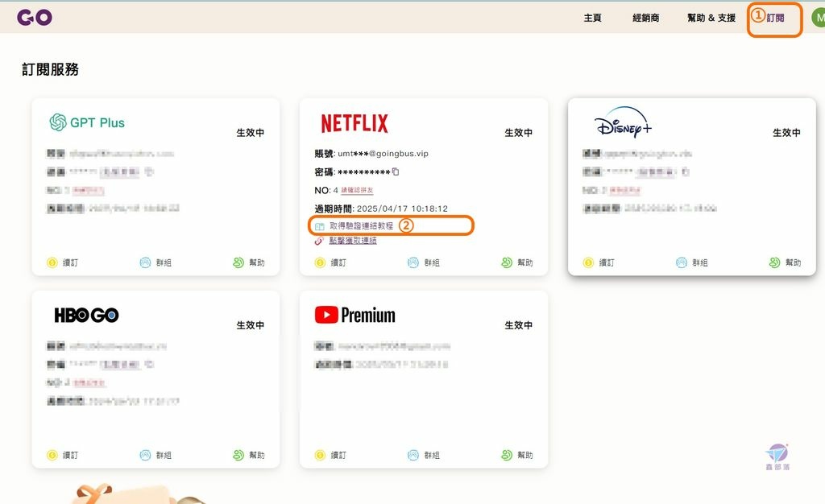The width and height of the screenshot is (825, 504).
Task: Click the 生效中 status on the YouTube Premium card
Action: click(519, 325)
